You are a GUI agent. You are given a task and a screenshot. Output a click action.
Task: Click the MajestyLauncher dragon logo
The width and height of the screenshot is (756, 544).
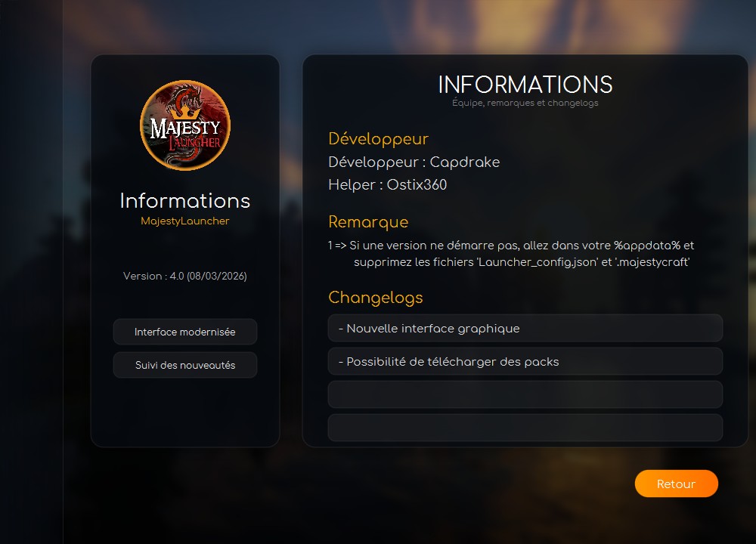[184, 124]
